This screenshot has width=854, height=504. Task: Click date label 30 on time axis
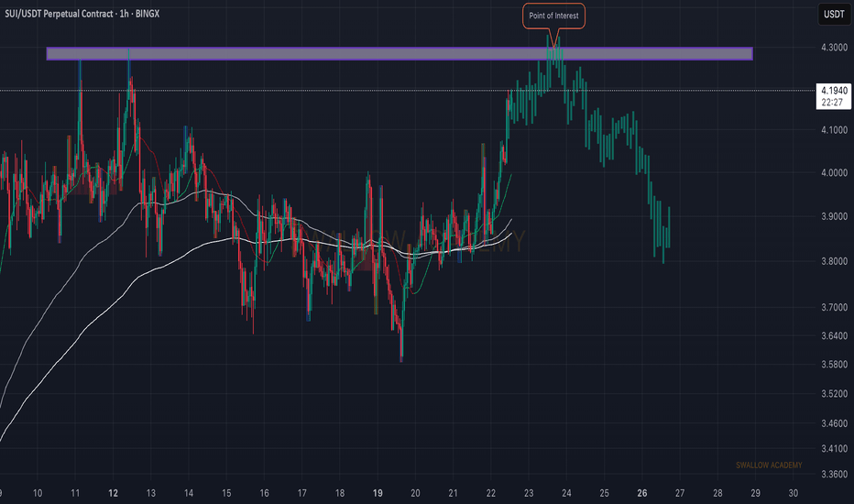click(x=793, y=493)
